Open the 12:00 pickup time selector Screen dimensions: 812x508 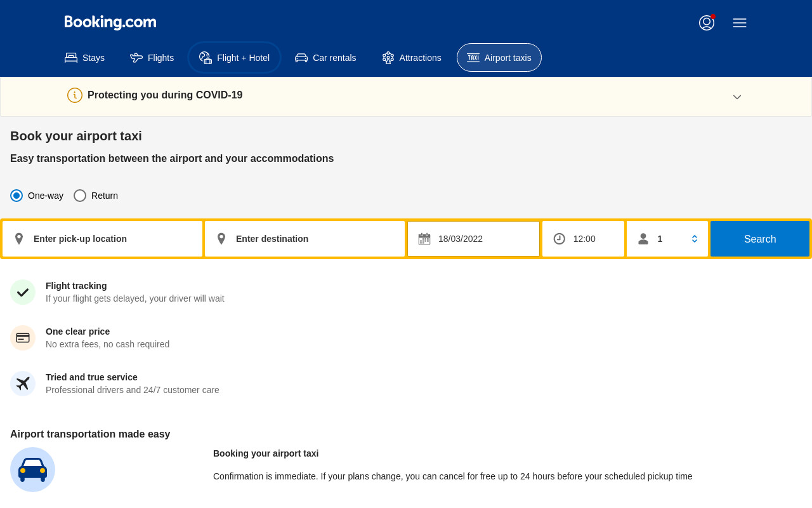click(x=584, y=239)
